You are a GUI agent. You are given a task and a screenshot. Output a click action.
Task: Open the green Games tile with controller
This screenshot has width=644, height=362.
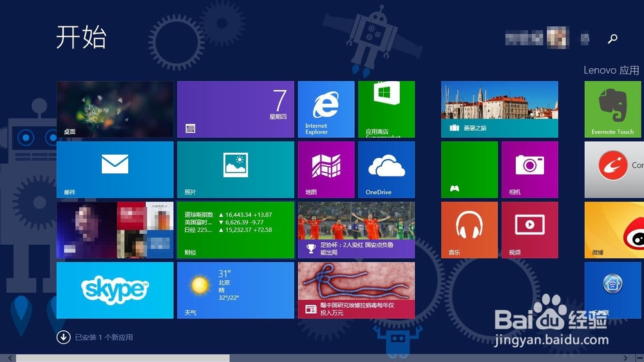(x=469, y=169)
